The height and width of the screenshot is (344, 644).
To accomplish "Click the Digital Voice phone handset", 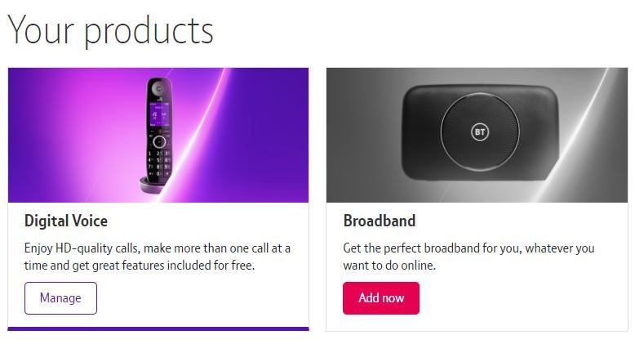I will [158, 135].
